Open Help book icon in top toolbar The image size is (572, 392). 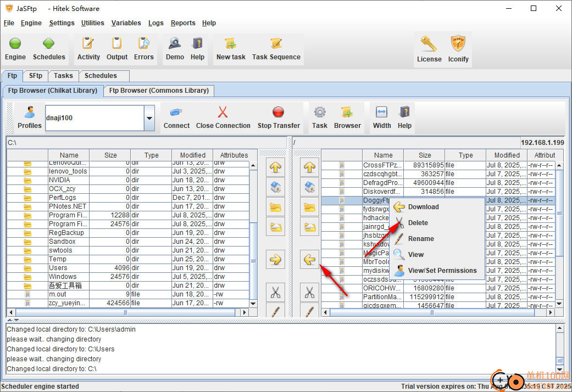click(197, 44)
